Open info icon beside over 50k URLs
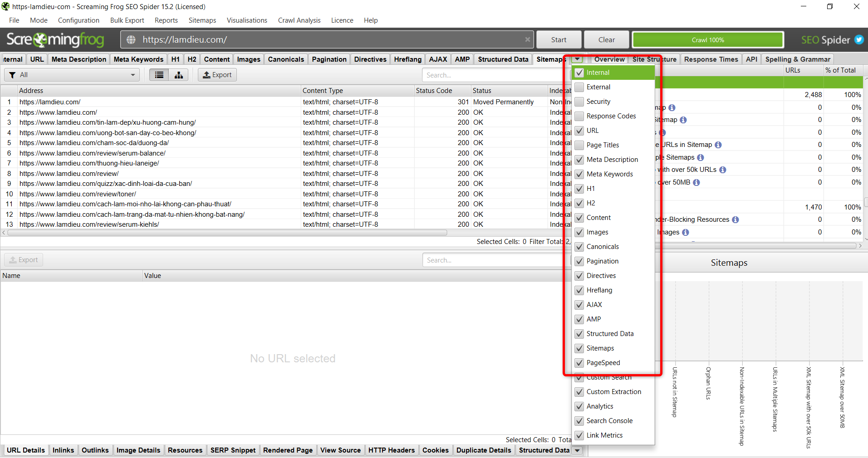Image resolution: width=868 pixels, height=458 pixels. [x=723, y=170]
